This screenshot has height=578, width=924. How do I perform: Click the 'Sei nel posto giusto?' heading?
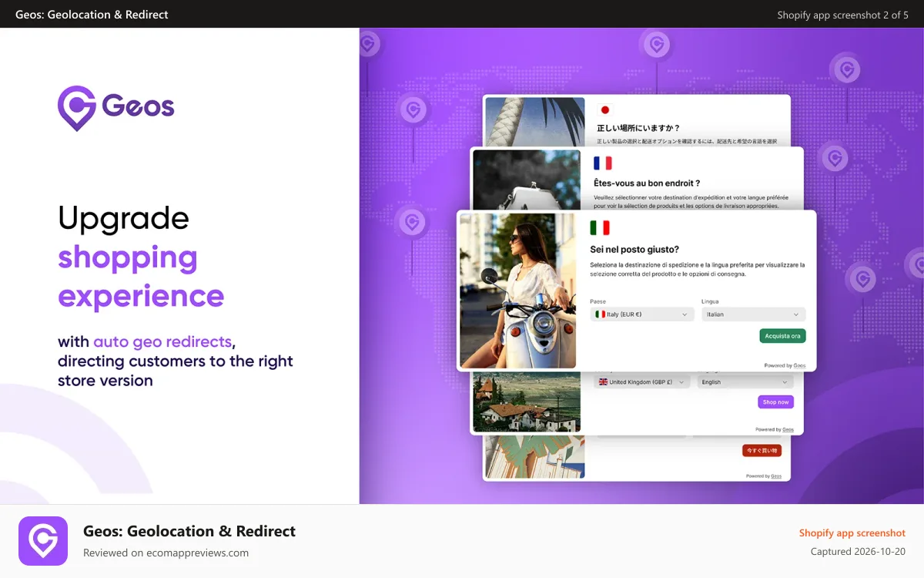coord(634,250)
